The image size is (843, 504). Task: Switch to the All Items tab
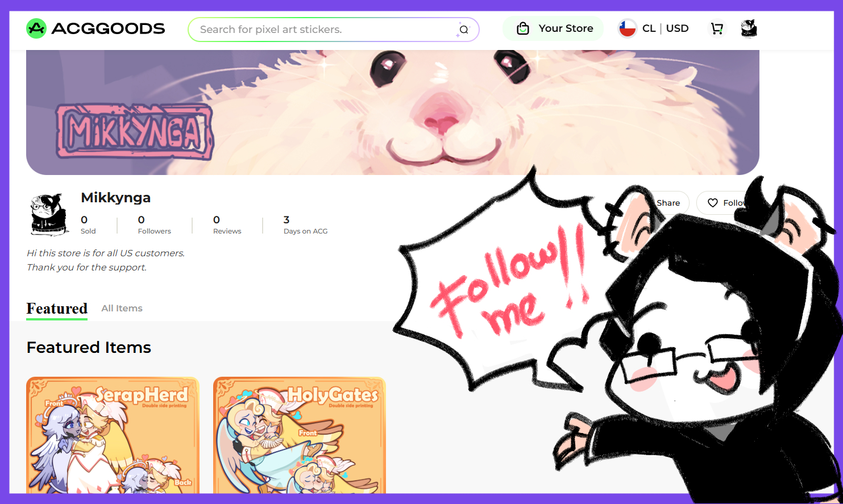coord(122,308)
